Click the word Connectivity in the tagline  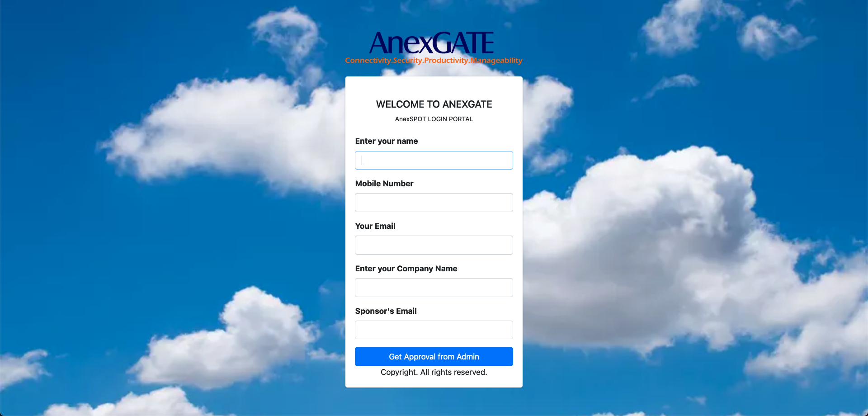(368, 61)
